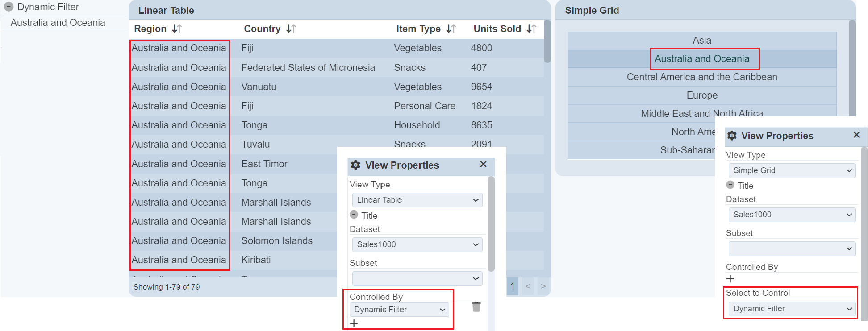Click next page arrow in pagination
This screenshot has width=868, height=331.
tap(543, 286)
